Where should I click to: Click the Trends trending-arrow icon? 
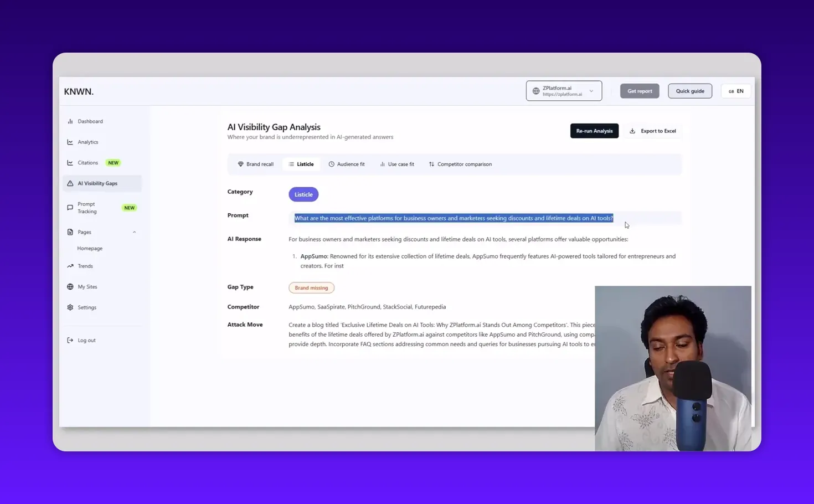(70, 266)
